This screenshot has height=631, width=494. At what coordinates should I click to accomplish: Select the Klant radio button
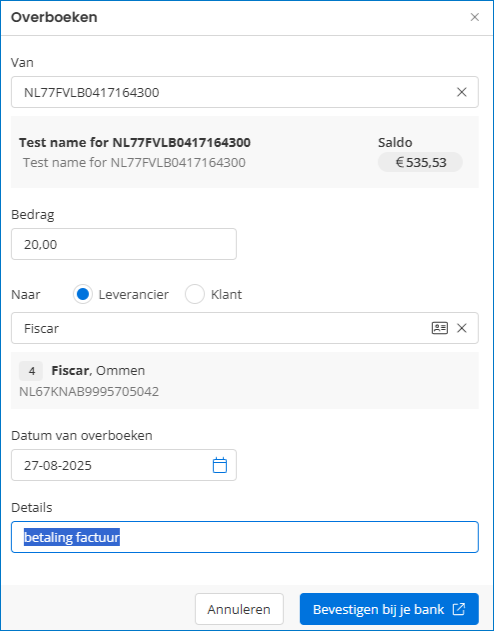(x=195, y=294)
